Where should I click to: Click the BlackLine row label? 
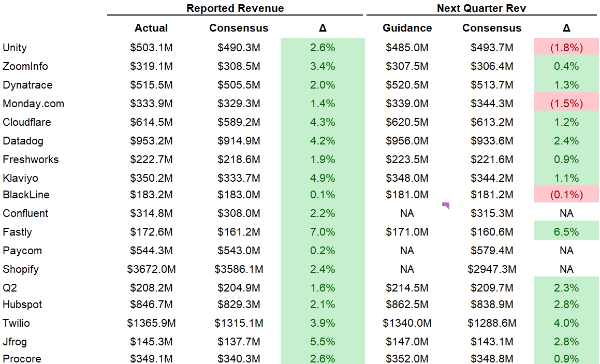coord(26,195)
